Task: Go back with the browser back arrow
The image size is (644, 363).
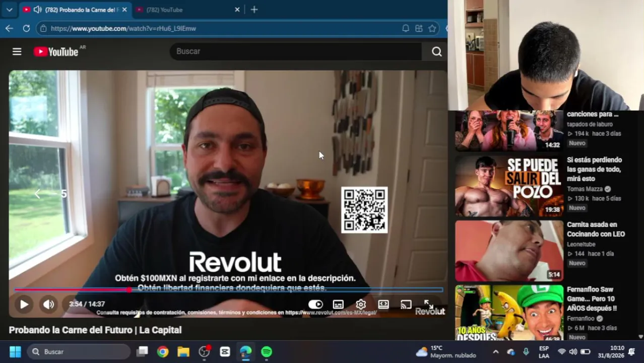Action: click(9, 28)
